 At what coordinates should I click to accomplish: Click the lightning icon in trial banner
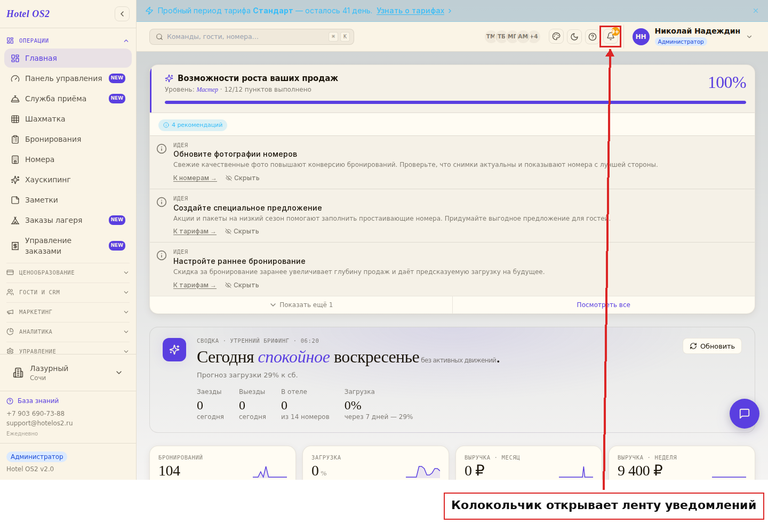tap(149, 11)
